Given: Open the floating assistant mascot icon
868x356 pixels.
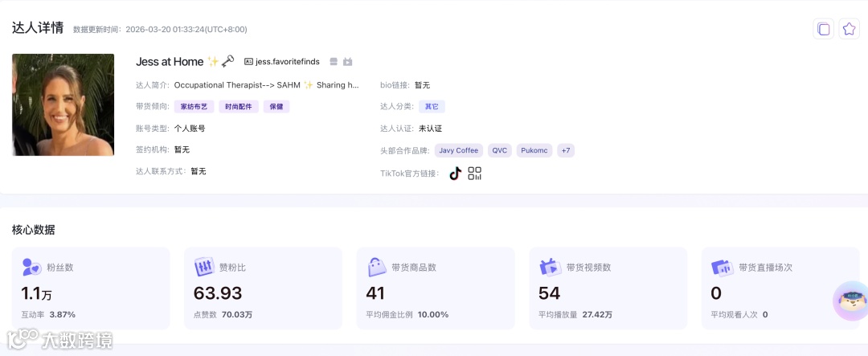Looking at the screenshot, I should (851, 301).
